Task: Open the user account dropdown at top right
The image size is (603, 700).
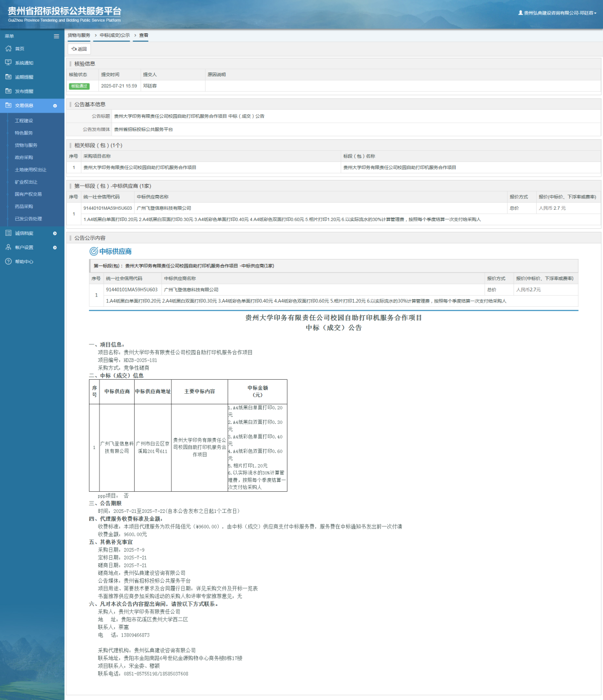Action: pos(557,13)
